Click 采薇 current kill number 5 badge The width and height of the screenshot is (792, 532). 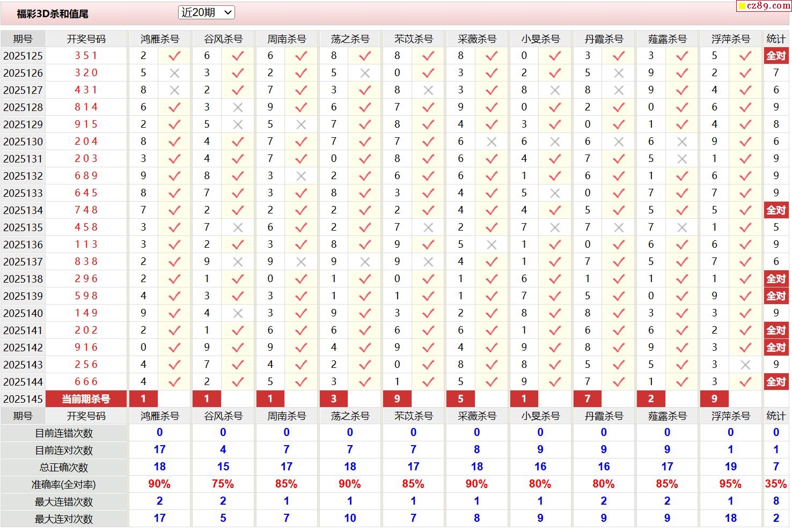pos(460,399)
